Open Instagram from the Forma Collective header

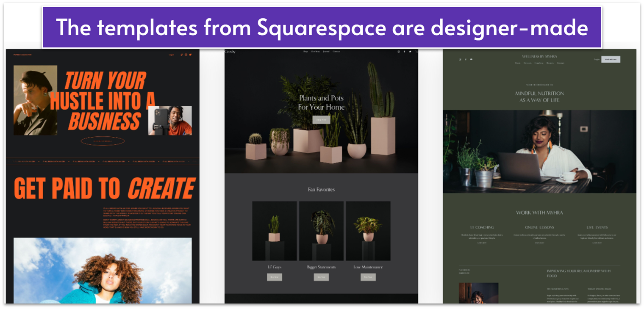186,55
